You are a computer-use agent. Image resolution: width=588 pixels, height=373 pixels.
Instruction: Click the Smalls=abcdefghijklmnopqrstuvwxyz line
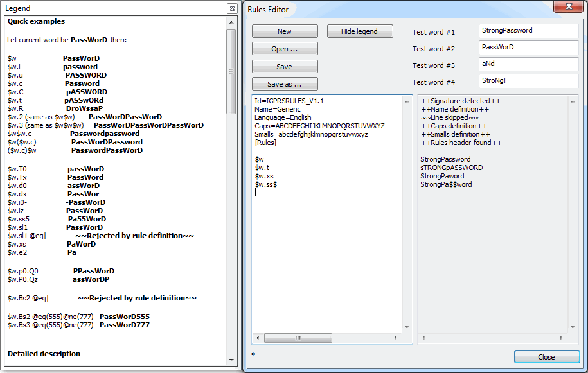[x=311, y=134]
